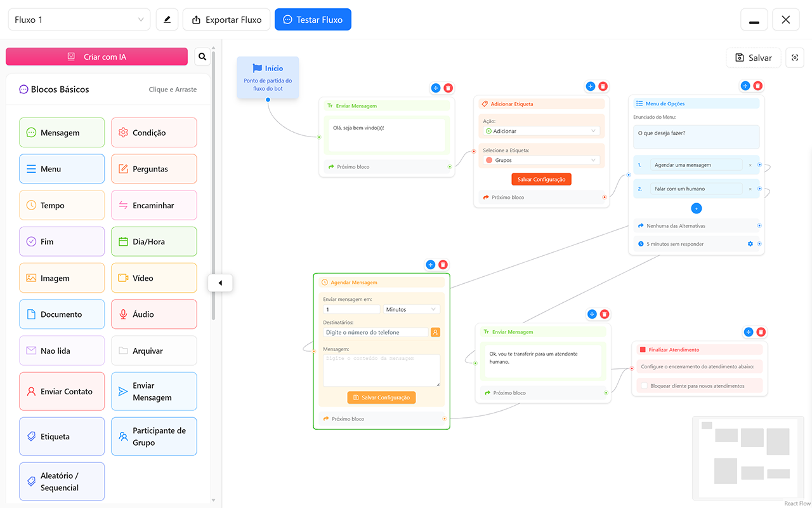Open the block search magnifier in the sidebar
The width and height of the screenshot is (812, 508).
202,57
